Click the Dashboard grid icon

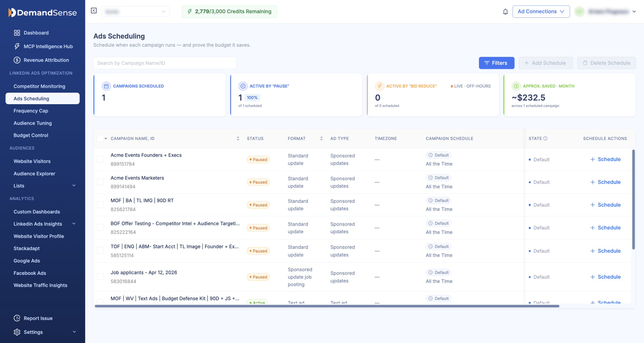point(17,33)
